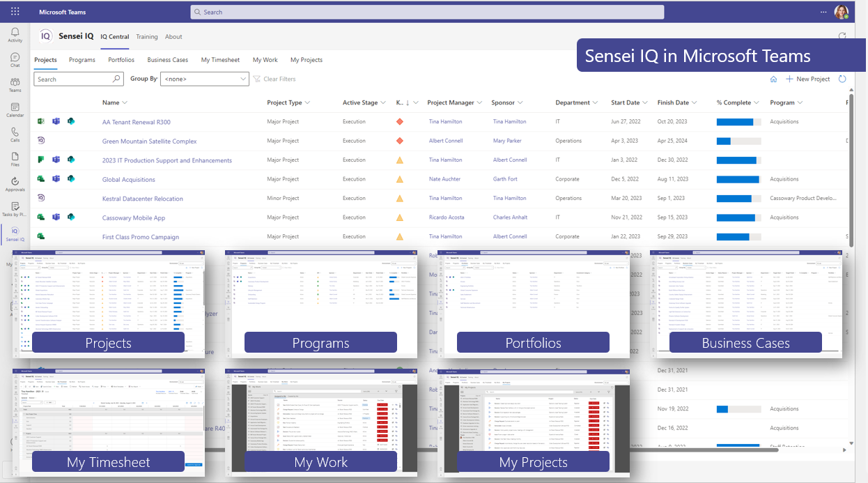The width and height of the screenshot is (868, 483).
Task: Click the % Complete bar for Cassowary Mobile App
Action: pyautogui.click(x=738, y=217)
